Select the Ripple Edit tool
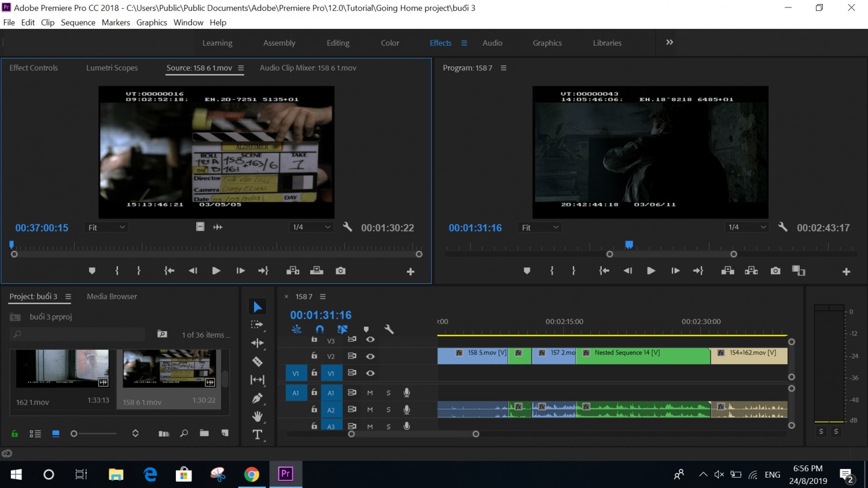This screenshot has width=868, height=488. (258, 343)
